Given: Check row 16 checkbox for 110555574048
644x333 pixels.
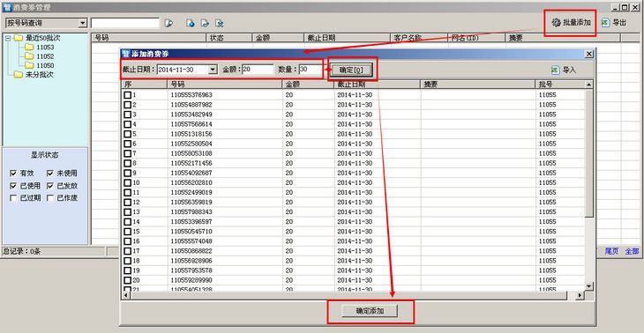Looking at the screenshot, I should tap(128, 241).
